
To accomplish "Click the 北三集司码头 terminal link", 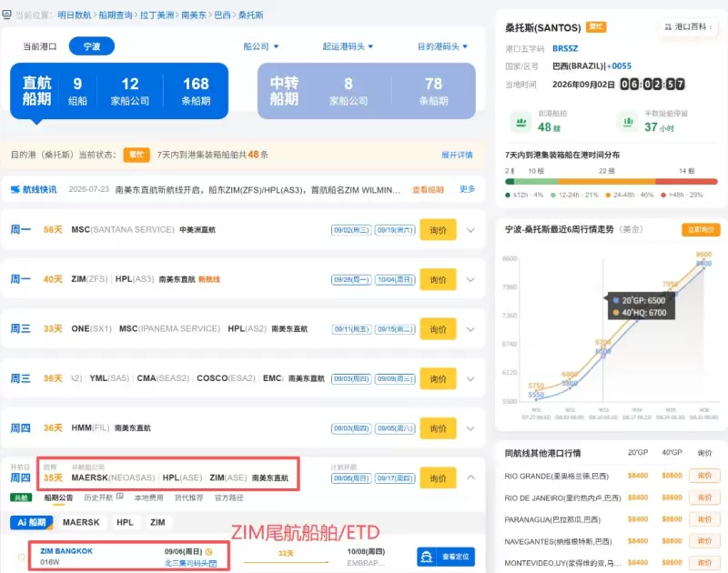I will click(187, 563).
